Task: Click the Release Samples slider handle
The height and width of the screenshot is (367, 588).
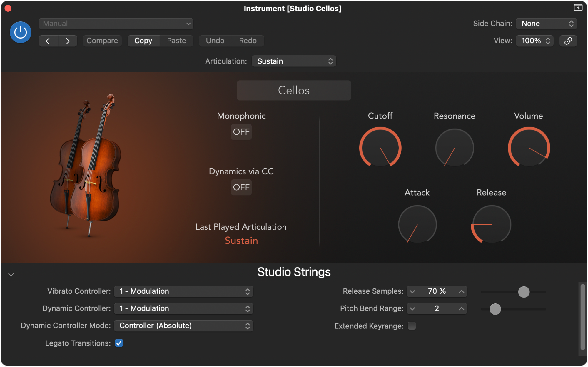Action: tap(524, 292)
